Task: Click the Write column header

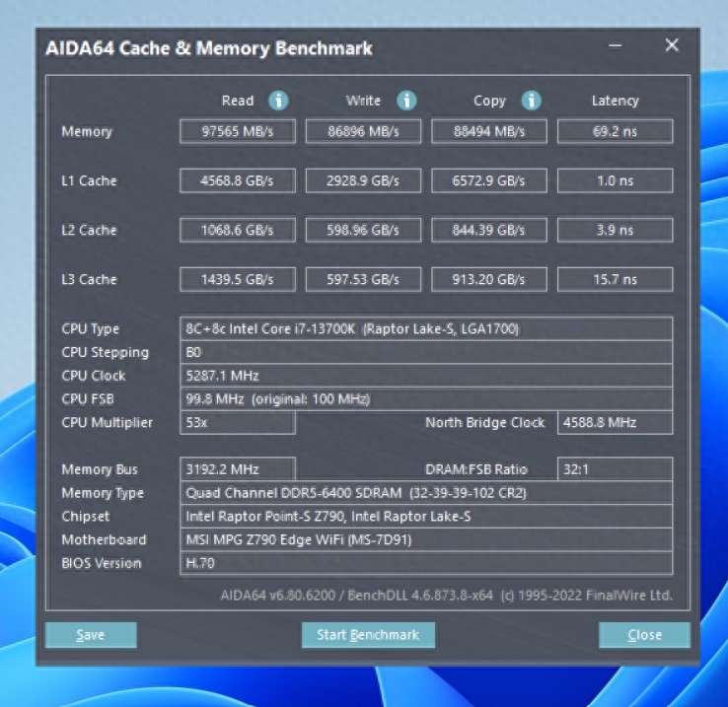Action: (x=363, y=101)
